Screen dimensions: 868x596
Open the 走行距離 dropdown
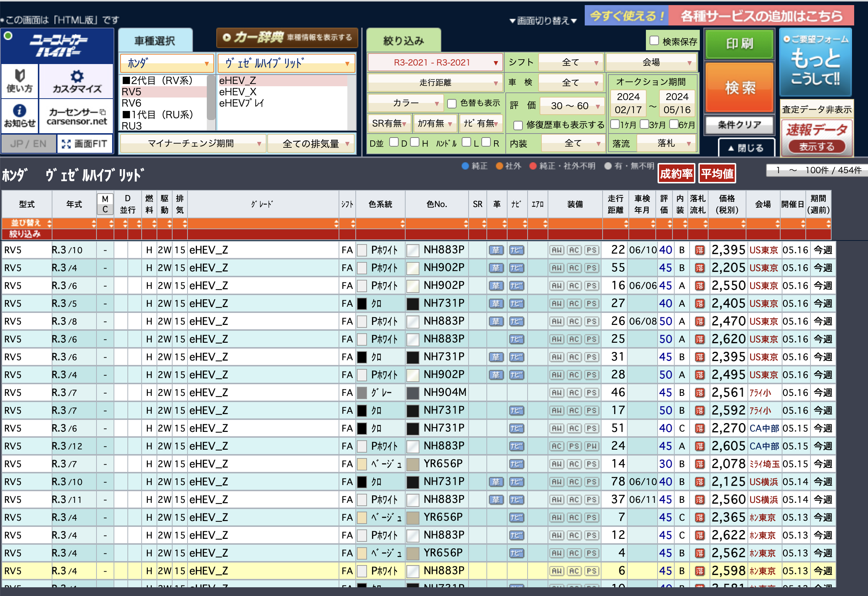435,83
